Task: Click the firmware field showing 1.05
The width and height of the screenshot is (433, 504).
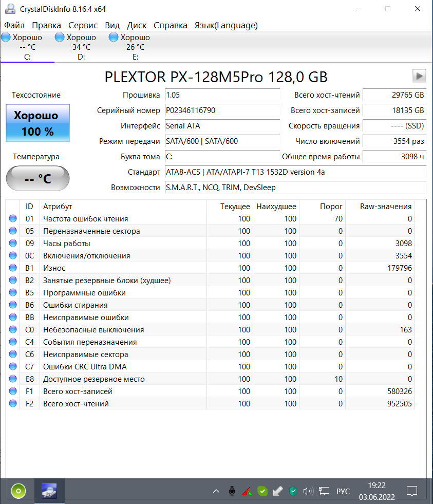Action: pyautogui.click(x=222, y=95)
